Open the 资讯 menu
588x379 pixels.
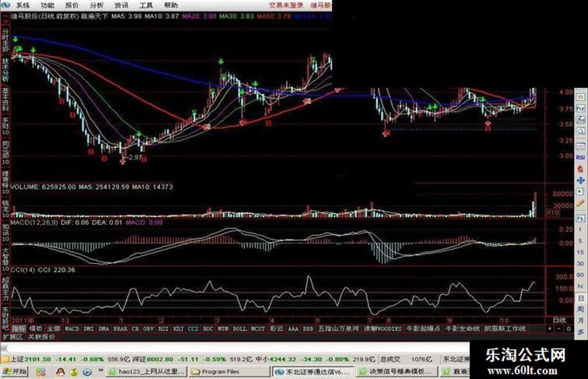pyautogui.click(x=121, y=5)
